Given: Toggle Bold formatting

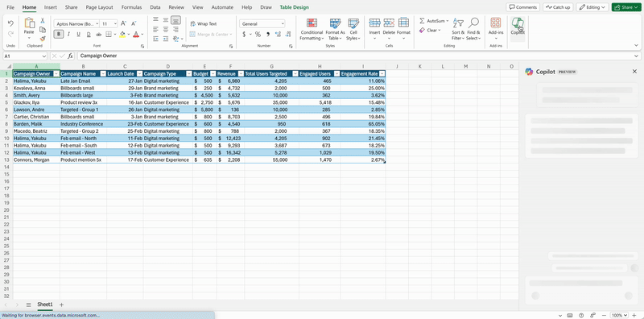Looking at the screenshot, I should tap(59, 34).
